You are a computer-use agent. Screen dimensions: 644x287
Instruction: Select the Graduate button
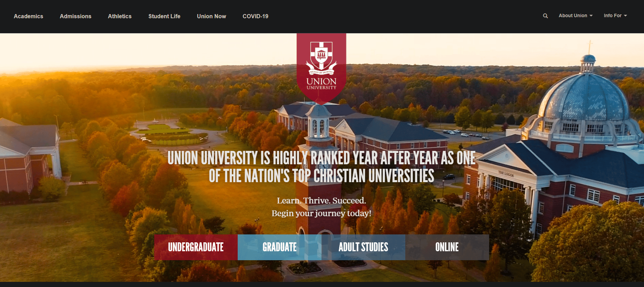coord(280,247)
